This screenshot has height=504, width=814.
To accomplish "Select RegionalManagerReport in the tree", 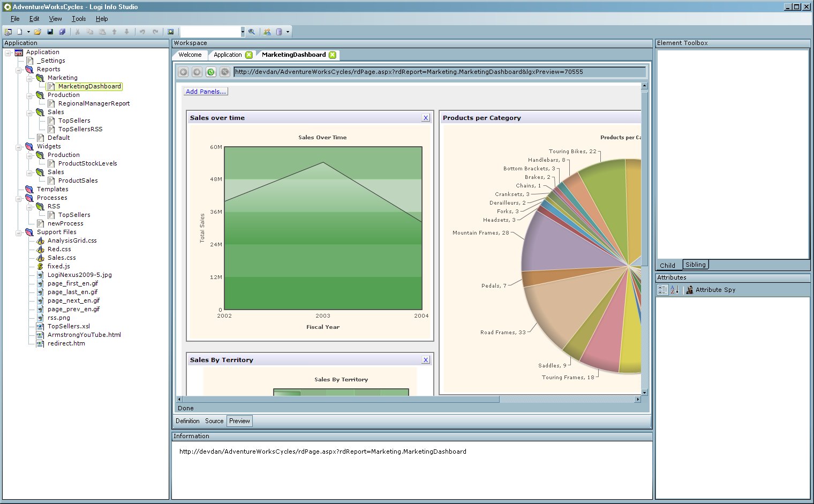I will [94, 103].
